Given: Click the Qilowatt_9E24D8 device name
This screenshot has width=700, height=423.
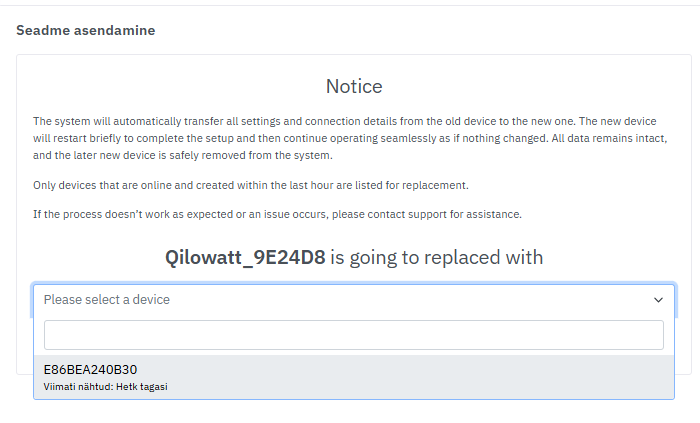Looking at the screenshot, I should [x=245, y=257].
